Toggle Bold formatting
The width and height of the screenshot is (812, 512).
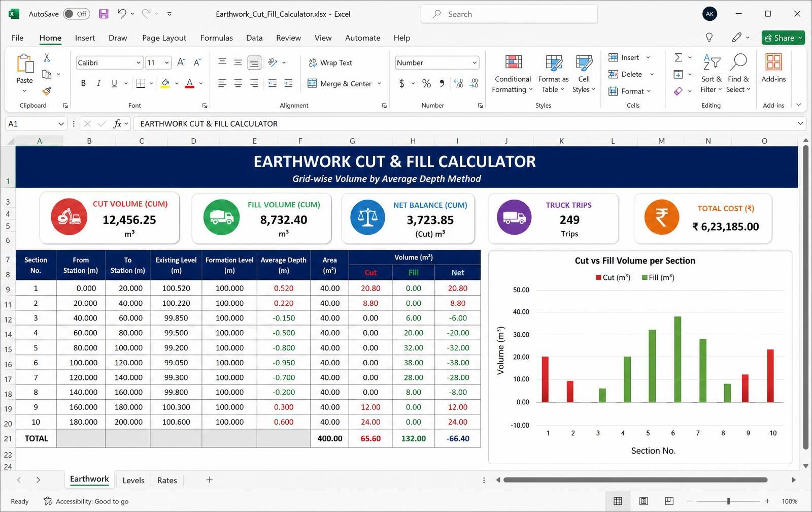click(x=83, y=83)
